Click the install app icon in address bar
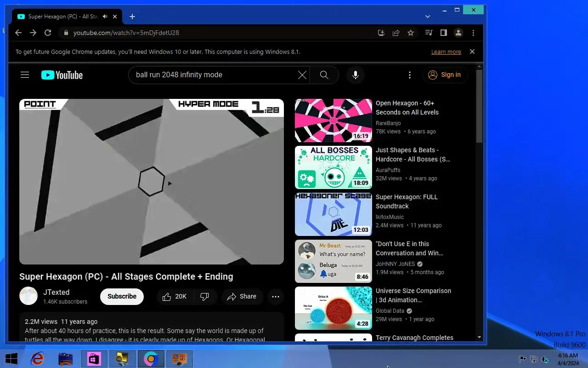This screenshot has height=368, width=588. click(381, 33)
